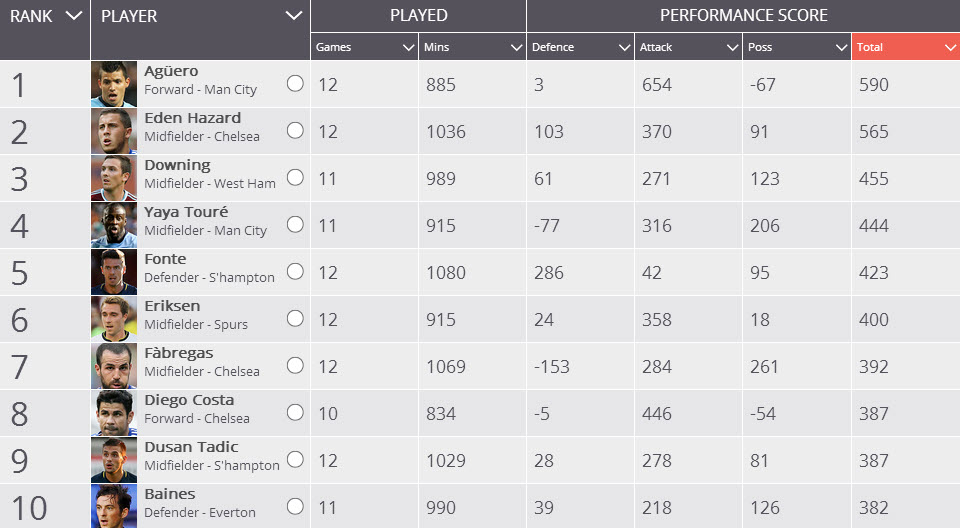Screen dimensions: 963x528
Task: Open the PLAYER column dropdown arrow
Action: click(293, 16)
